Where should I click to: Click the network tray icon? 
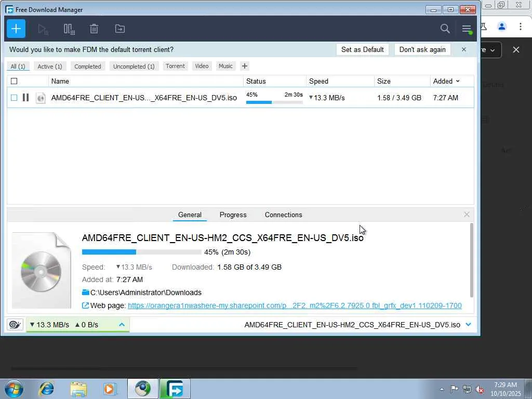click(x=467, y=390)
